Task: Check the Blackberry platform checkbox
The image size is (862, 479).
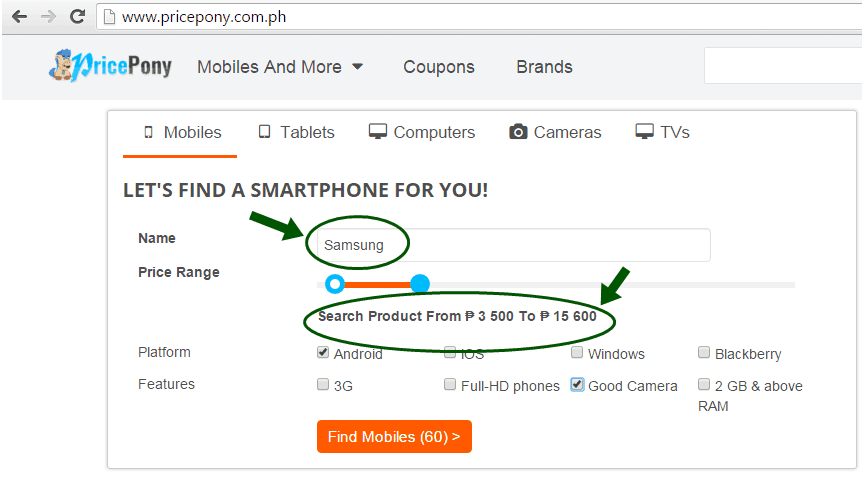Action: 704,352
